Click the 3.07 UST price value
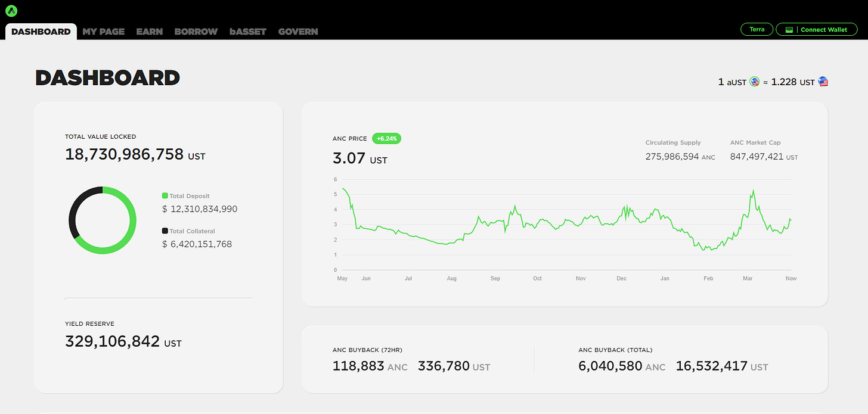This screenshot has width=868, height=414. coord(360,159)
